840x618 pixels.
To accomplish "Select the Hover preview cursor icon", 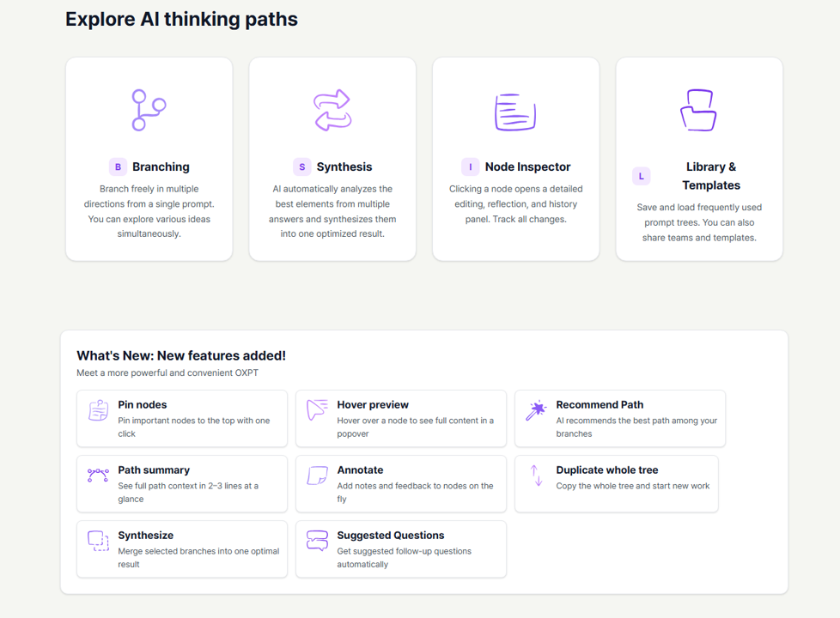I will [316, 410].
